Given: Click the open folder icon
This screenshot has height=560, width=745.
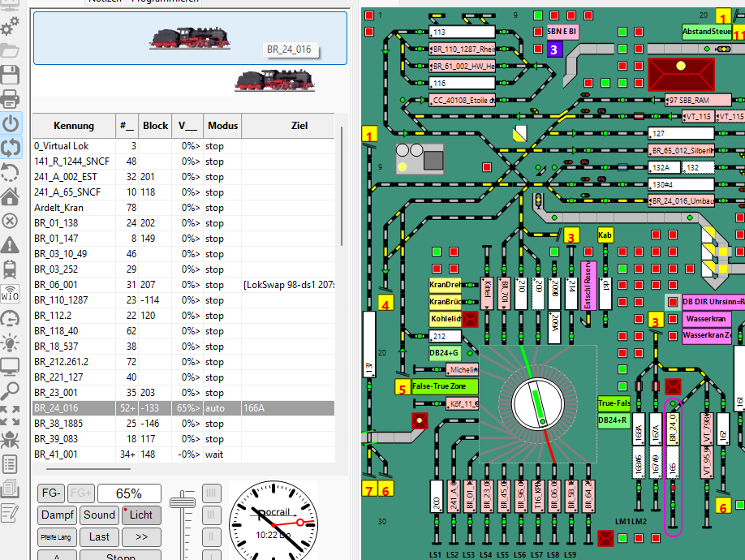Looking at the screenshot, I should tap(10, 50).
